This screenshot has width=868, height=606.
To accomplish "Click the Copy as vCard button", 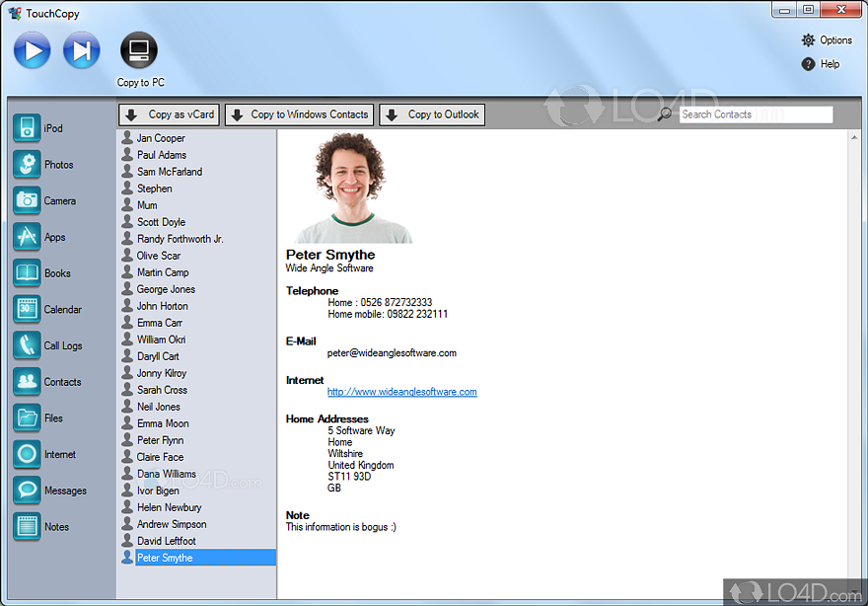I will [x=169, y=114].
